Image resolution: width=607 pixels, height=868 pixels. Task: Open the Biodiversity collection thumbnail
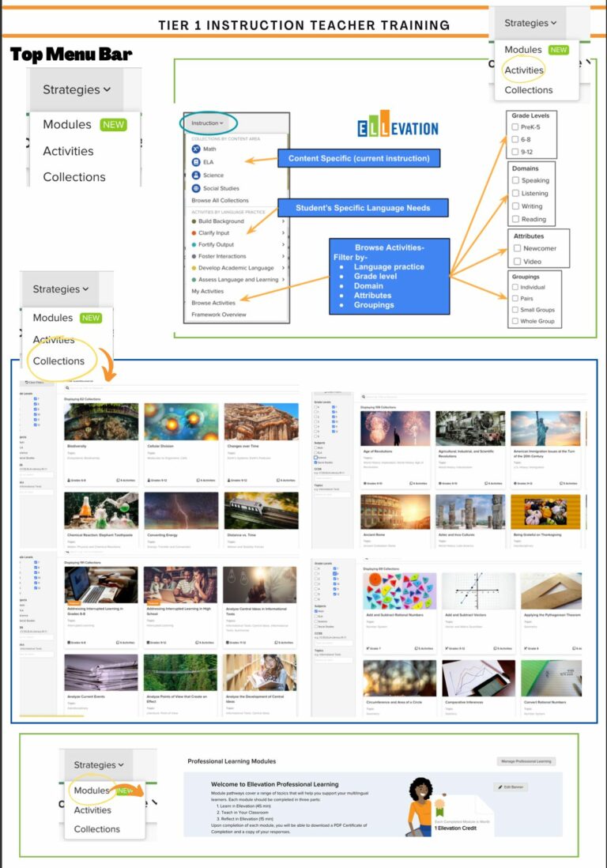coord(101,422)
